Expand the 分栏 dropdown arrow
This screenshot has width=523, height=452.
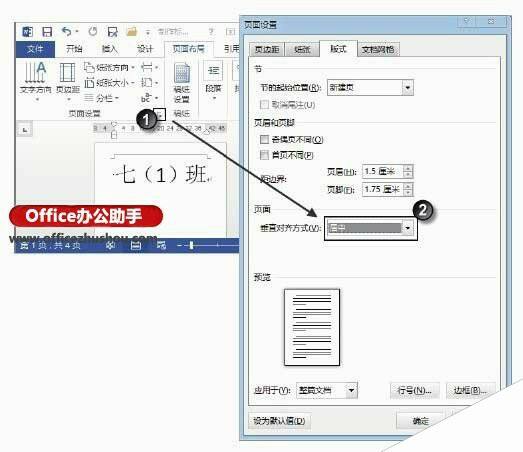(x=117, y=98)
